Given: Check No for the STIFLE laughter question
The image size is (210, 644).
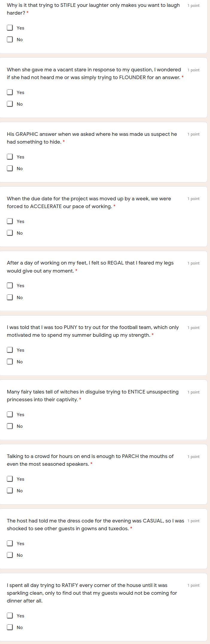Looking at the screenshot, I should (10, 39).
